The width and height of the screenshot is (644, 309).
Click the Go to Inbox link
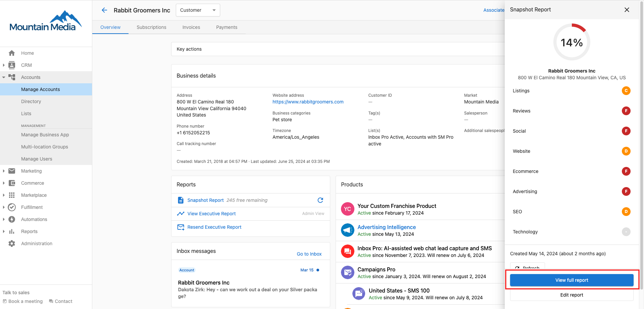pyautogui.click(x=309, y=254)
